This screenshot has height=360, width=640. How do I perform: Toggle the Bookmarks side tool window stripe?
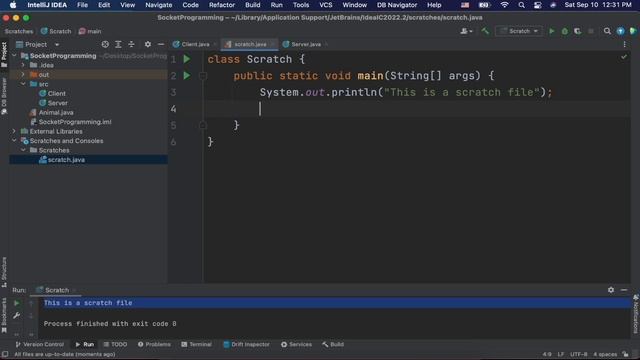(x=4, y=315)
